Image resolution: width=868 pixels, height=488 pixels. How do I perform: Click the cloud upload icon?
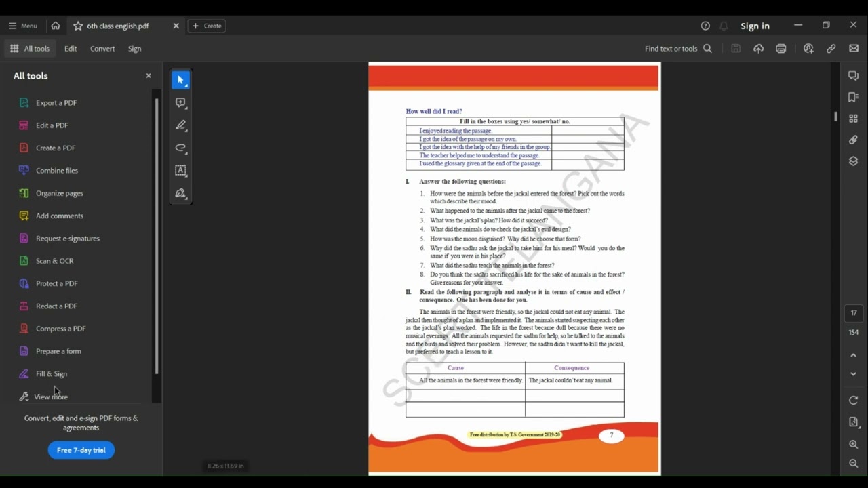pyautogui.click(x=758, y=49)
